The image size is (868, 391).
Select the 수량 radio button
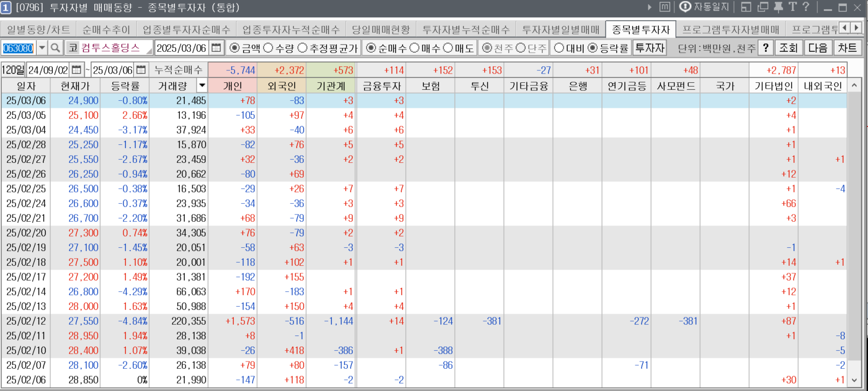(x=269, y=48)
